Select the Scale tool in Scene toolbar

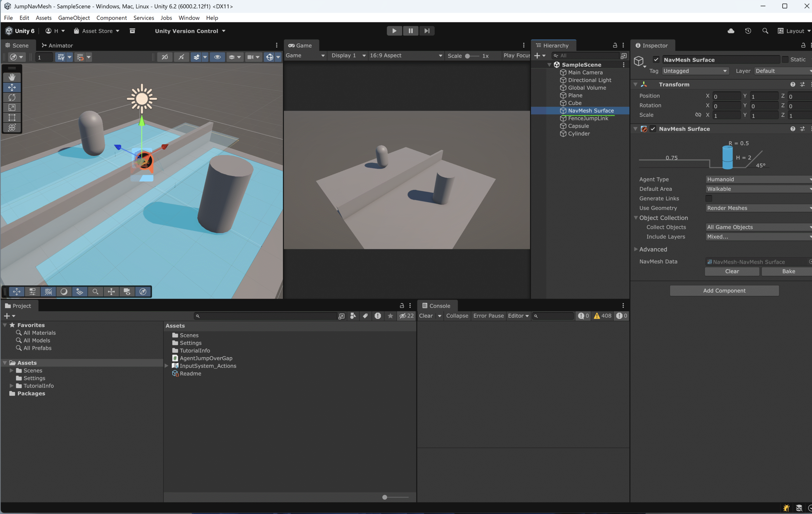click(x=12, y=107)
